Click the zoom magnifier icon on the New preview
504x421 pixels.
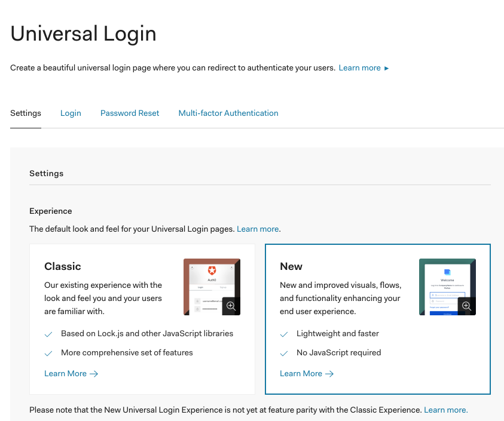[x=466, y=306]
